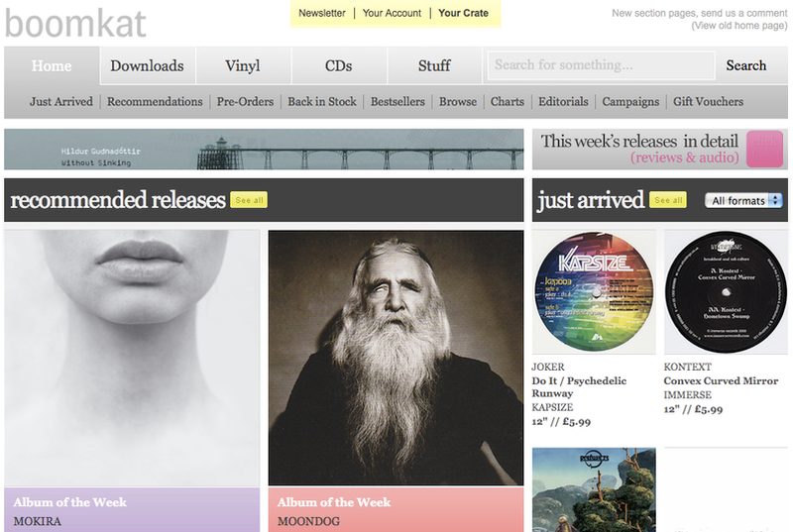
Task: Go to Recommendations
Action: pyautogui.click(x=155, y=102)
